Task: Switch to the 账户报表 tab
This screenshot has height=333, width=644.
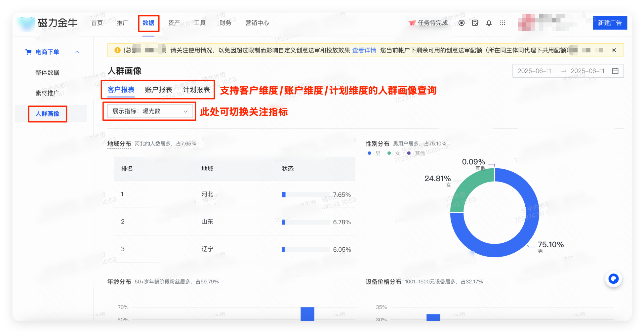Action: pos(158,89)
